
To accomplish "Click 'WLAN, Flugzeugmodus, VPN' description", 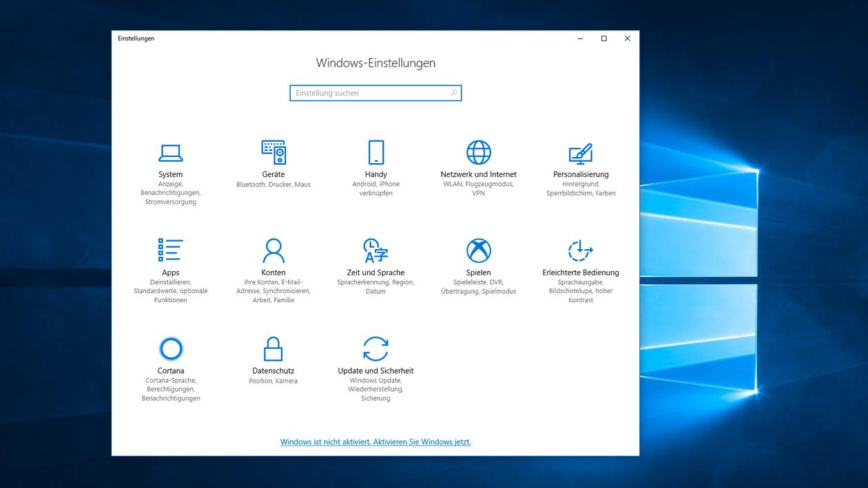I will pyautogui.click(x=479, y=189).
